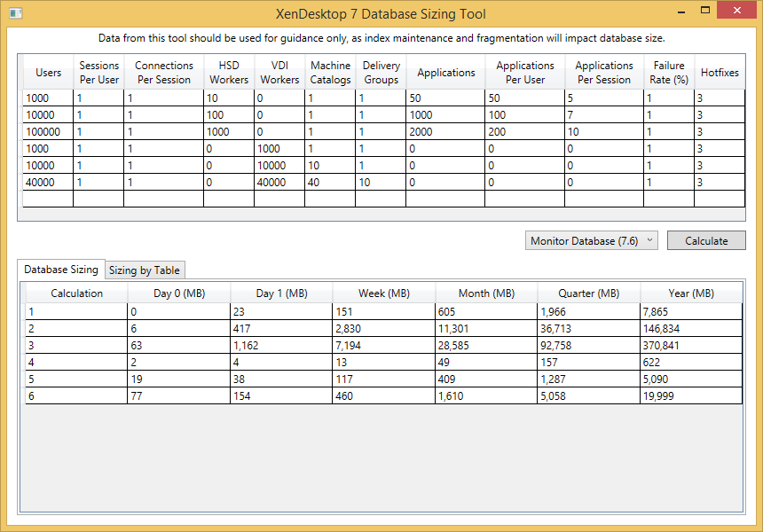
Task: Click the HSD Workers cell showing 1000
Action: pyautogui.click(x=228, y=131)
